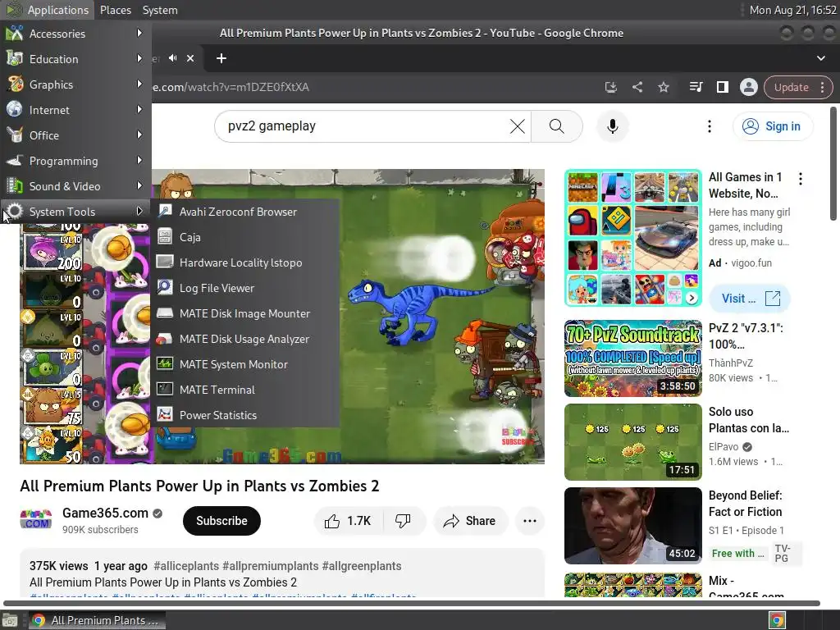840x630 pixels.
Task: Expand the Graphics submenu
Action: click(x=75, y=84)
